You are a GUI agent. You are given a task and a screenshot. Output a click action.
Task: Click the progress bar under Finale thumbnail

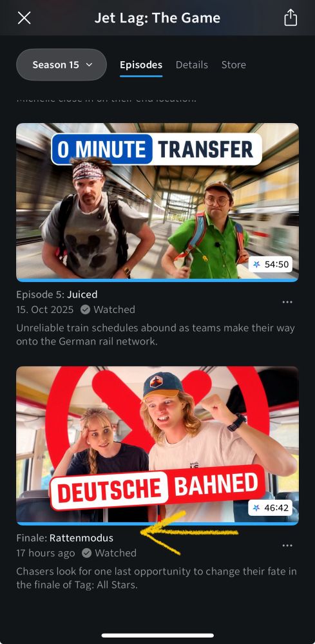pos(157,524)
